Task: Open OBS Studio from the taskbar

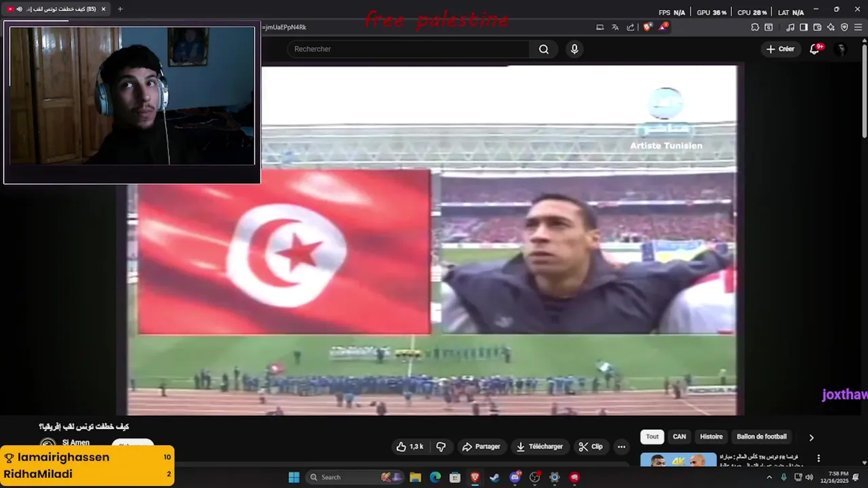Action: [x=534, y=477]
